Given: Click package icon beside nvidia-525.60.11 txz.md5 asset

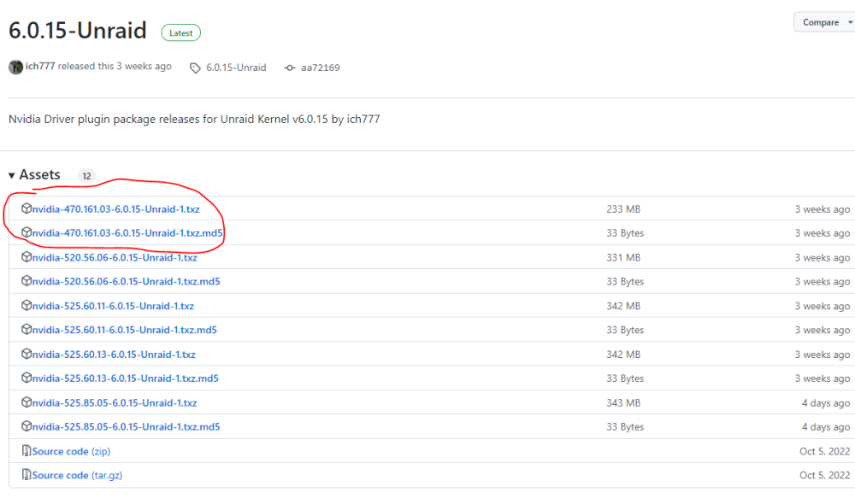Looking at the screenshot, I should click(27, 330).
